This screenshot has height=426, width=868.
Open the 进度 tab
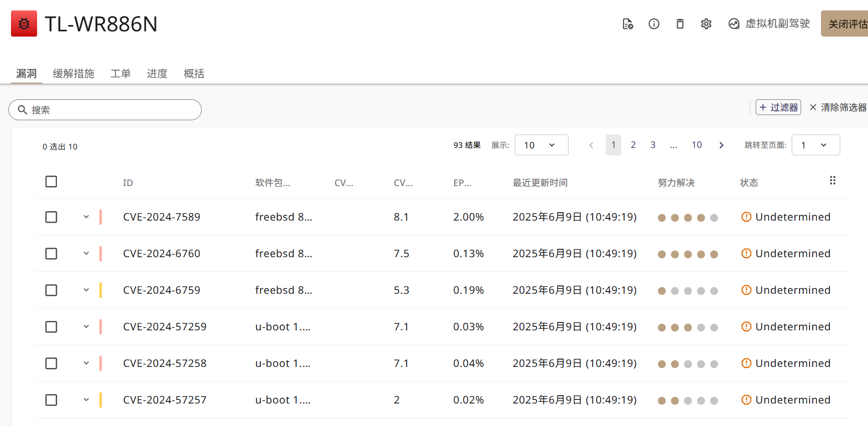[157, 74]
